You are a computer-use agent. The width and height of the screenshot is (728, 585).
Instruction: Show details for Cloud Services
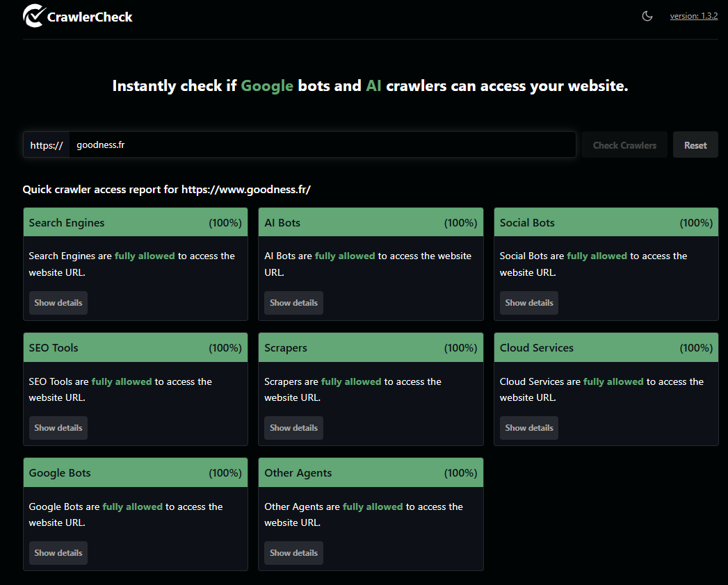(528, 427)
